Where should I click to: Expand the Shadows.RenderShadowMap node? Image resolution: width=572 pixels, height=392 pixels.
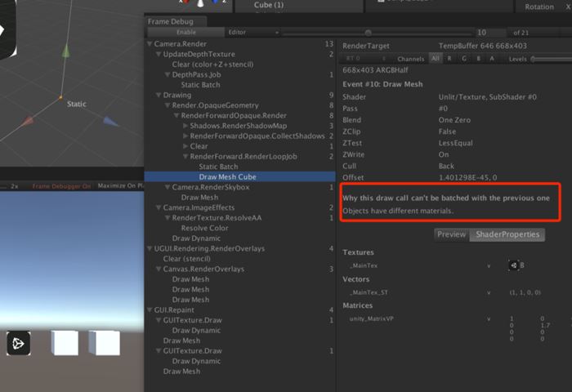click(x=185, y=126)
